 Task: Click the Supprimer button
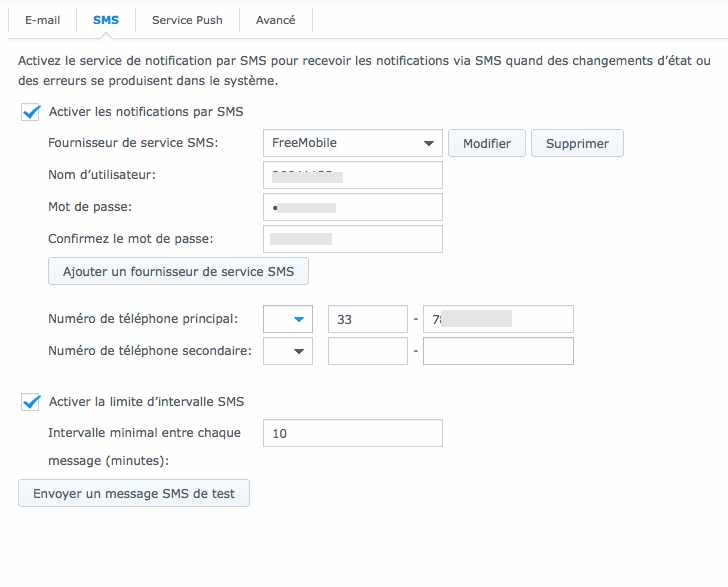click(577, 143)
